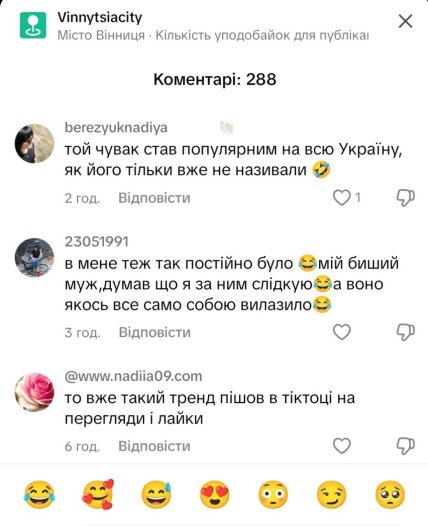Like the comment from @www.nadiia09.com
This screenshot has width=428, height=526.
(342, 446)
